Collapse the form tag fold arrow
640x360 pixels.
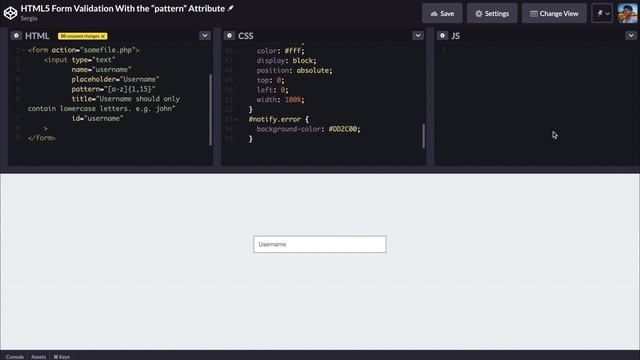(23, 50)
